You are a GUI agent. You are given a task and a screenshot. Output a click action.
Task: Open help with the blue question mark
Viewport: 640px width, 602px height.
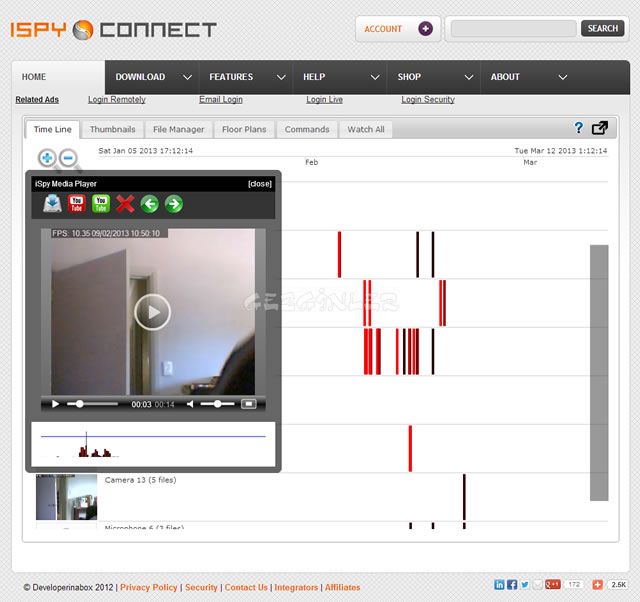(x=578, y=128)
